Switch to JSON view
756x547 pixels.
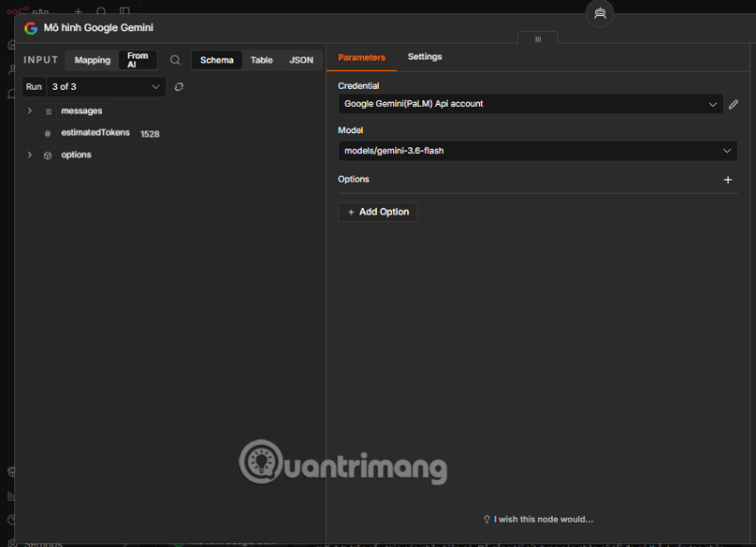pos(301,60)
